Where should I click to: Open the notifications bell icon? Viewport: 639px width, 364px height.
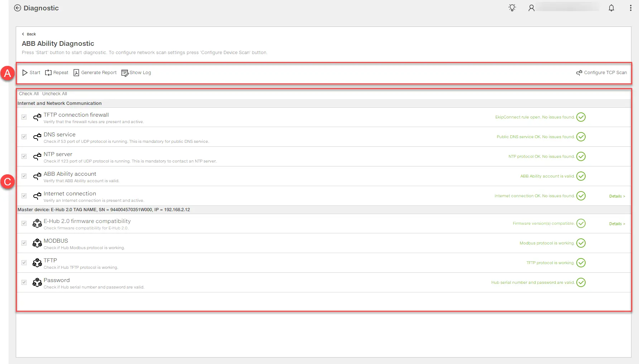pyautogui.click(x=611, y=8)
